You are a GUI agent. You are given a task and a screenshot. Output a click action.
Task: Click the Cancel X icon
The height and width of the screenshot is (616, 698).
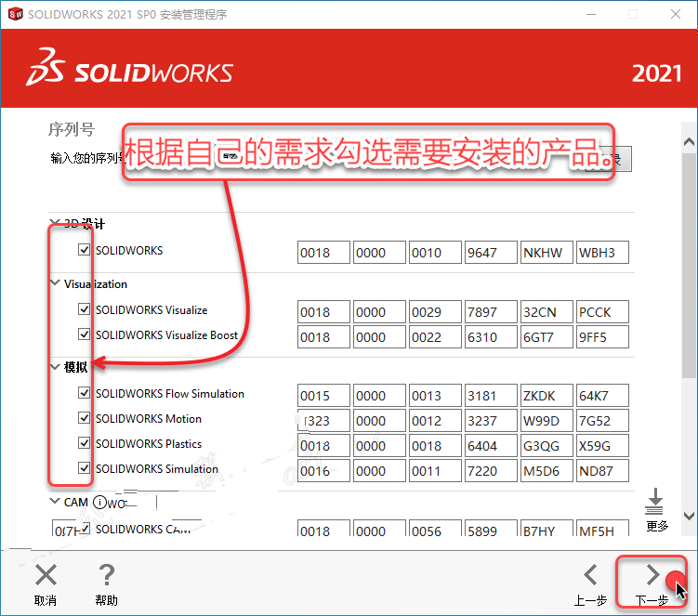coord(46,574)
